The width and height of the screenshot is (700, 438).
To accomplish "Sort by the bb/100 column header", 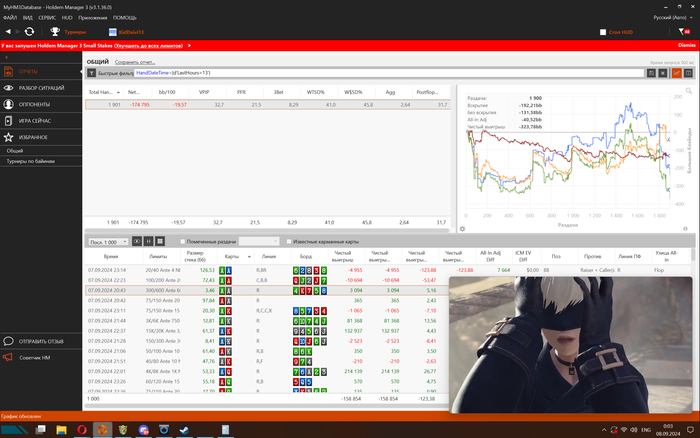I will coord(167,92).
